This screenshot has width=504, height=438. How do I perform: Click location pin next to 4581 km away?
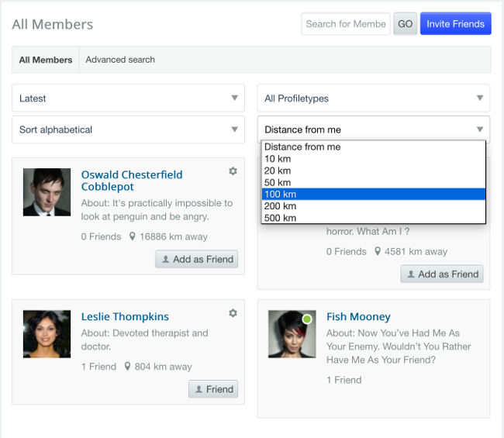(378, 251)
